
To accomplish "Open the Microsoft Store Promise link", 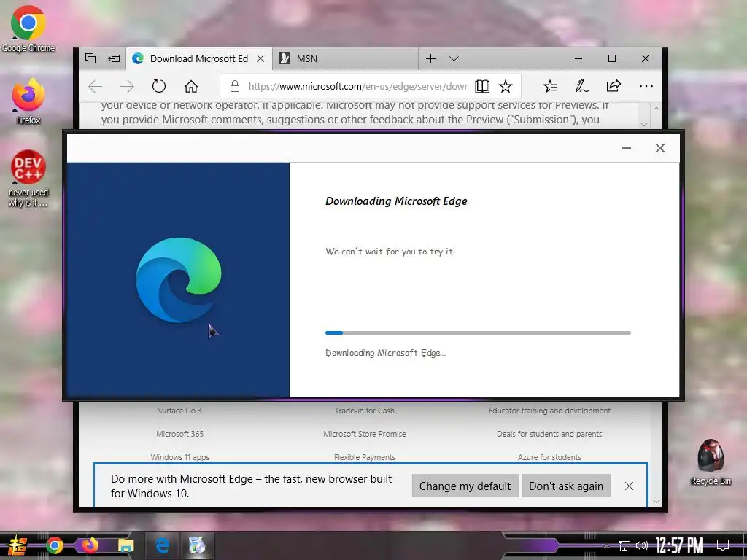I will tap(365, 434).
